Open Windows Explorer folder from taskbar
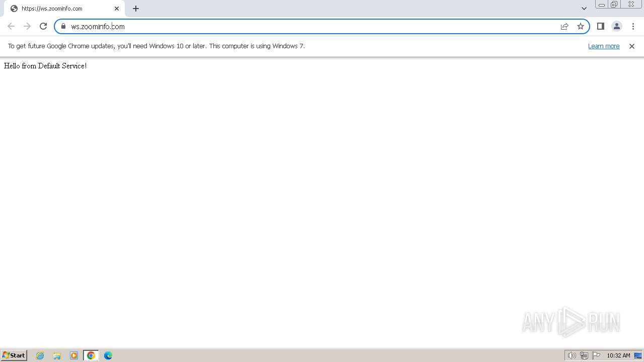The width and height of the screenshot is (644, 362). click(x=57, y=355)
